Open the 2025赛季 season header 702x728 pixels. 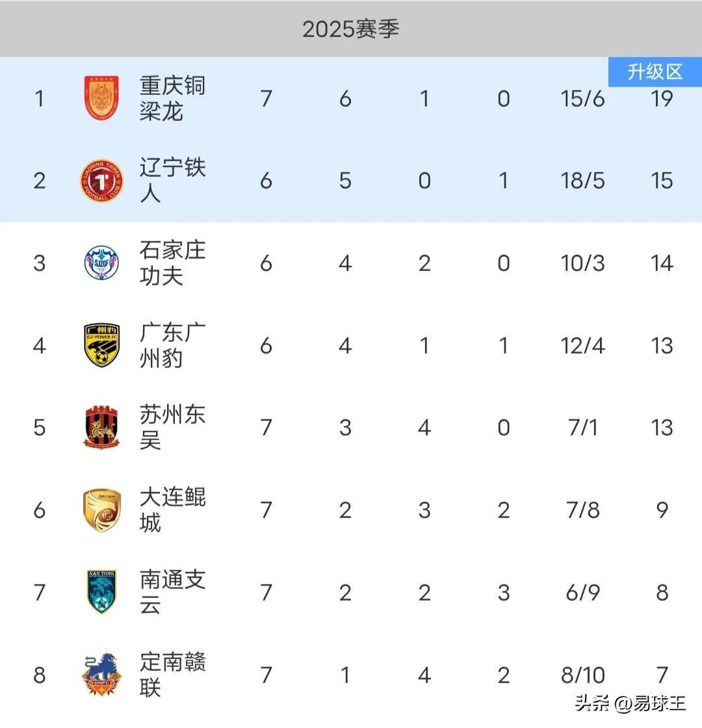(351, 29)
